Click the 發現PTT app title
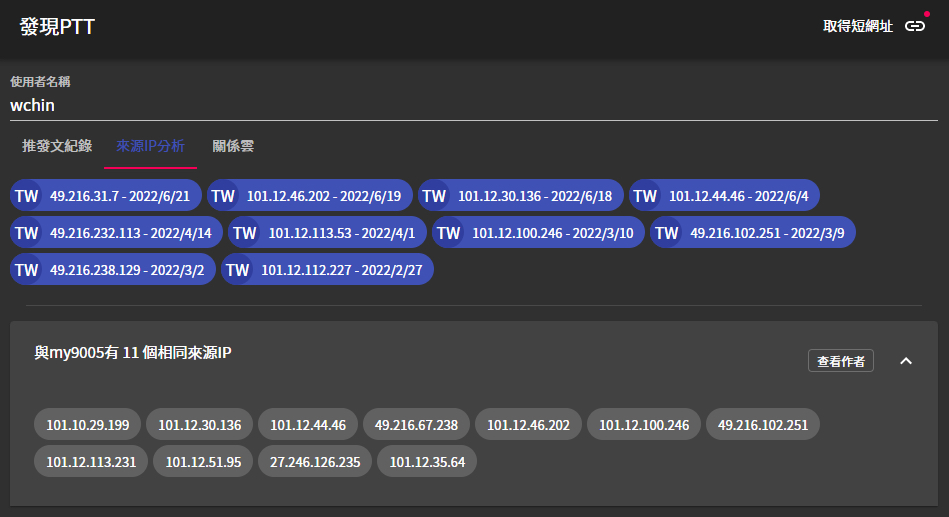 tap(58, 27)
